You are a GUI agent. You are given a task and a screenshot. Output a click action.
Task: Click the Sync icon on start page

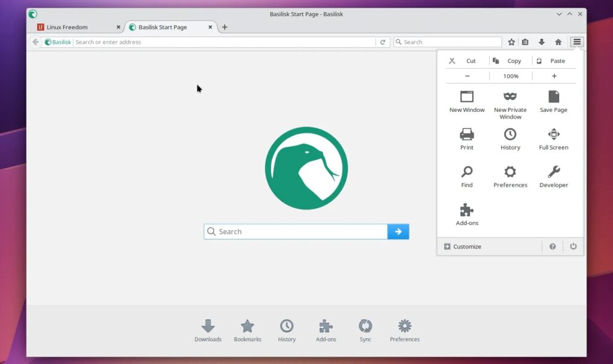click(x=365, y=330)
